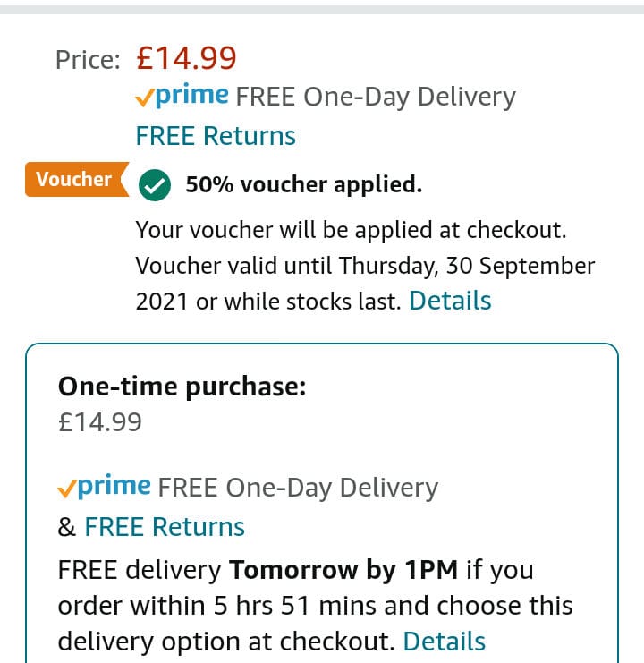
Task: Click 'Voucher valid until Thursday, 30 September' text
Action: 365,266
